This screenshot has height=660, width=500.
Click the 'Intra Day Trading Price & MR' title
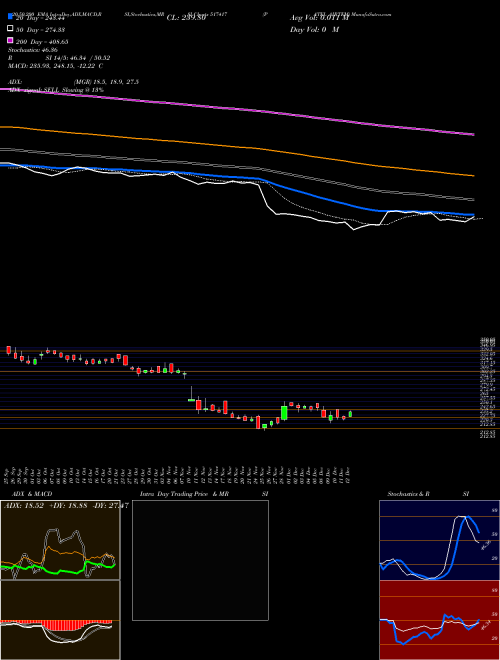coord(185,494)
